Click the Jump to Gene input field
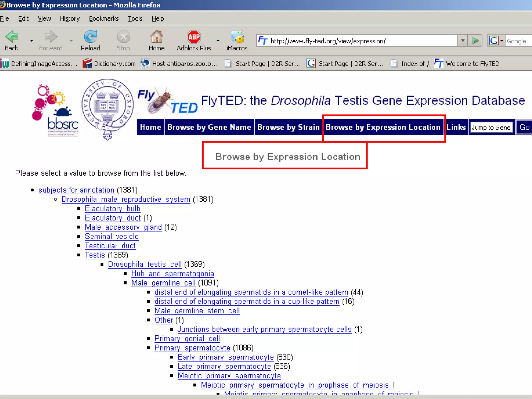The image size is (532, 399). click(x=491, y=128)
